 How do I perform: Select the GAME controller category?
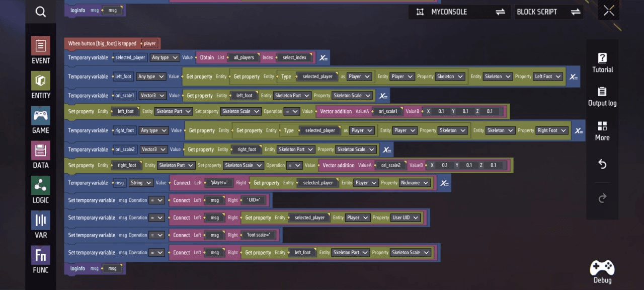pos(41,120)
